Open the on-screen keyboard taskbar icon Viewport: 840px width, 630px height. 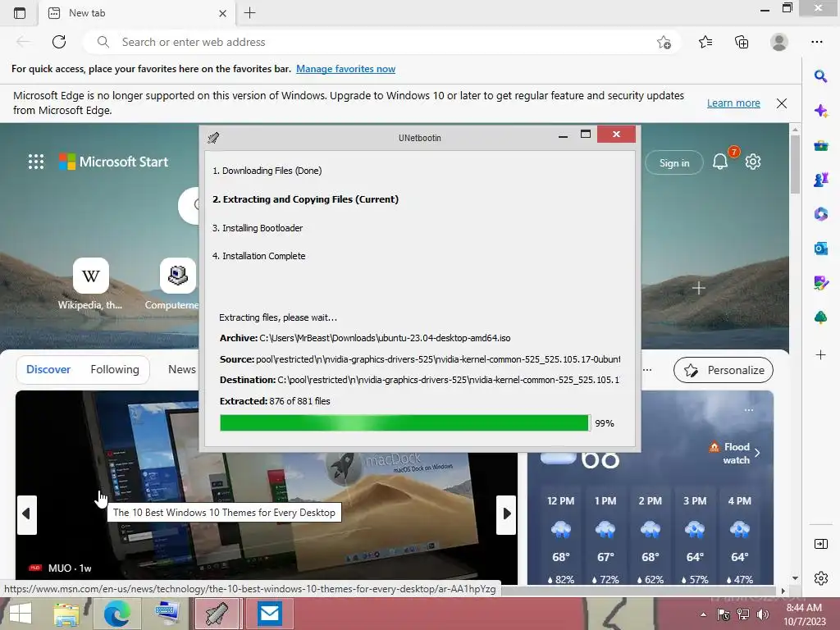pos(167,614)
